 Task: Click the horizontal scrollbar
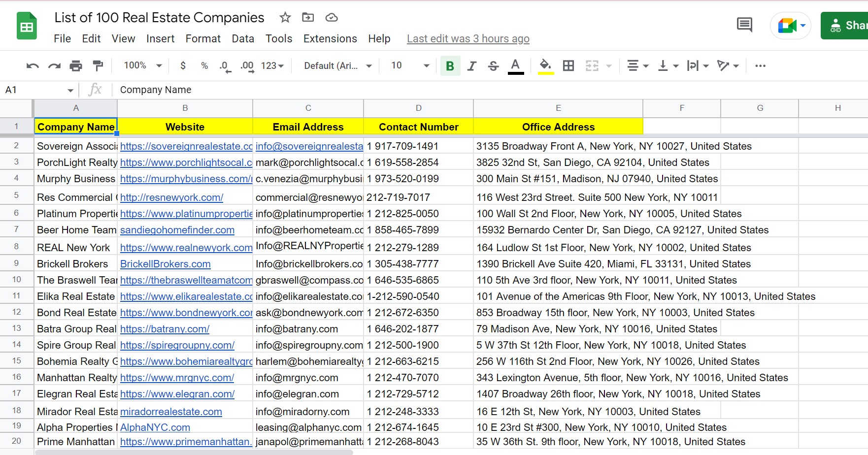click(x=194, y=452)
